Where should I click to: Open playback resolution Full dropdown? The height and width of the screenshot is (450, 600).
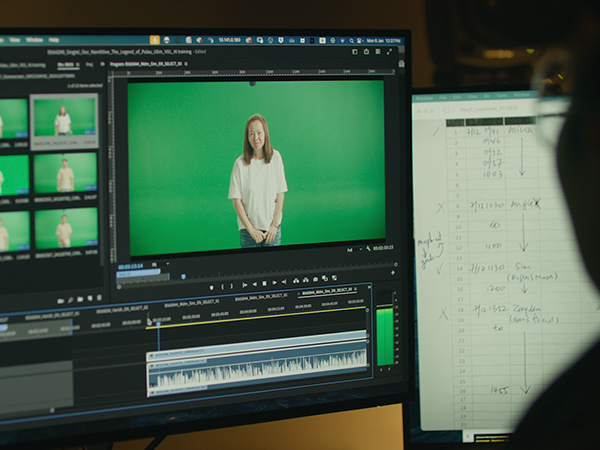click(354, 249)
